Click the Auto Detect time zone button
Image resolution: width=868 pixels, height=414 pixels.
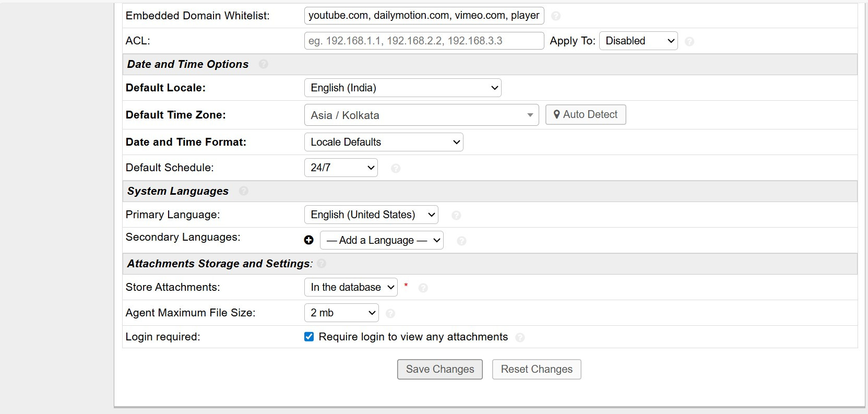coord(585,114)
